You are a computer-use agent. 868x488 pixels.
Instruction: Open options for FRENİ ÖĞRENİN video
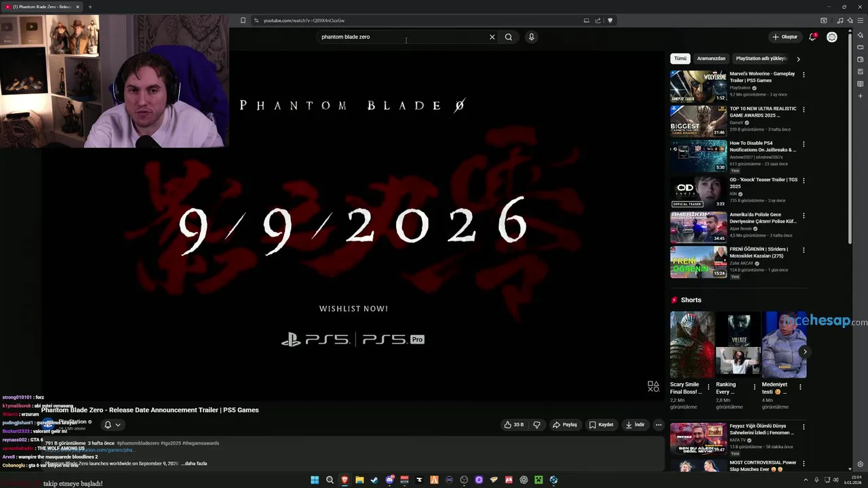point(804,250)
